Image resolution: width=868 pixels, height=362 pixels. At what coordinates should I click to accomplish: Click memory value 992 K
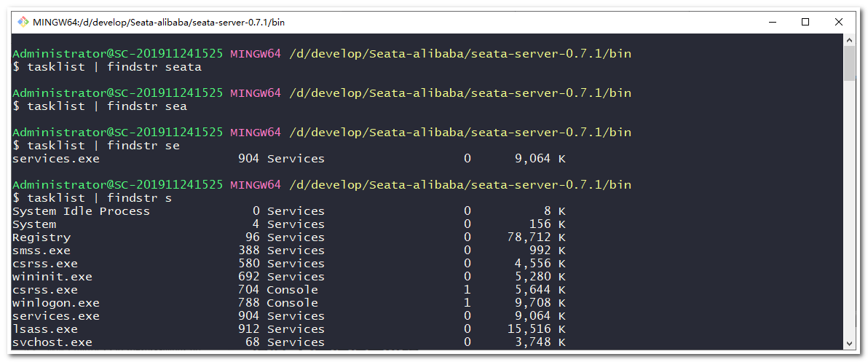point(548,250)
